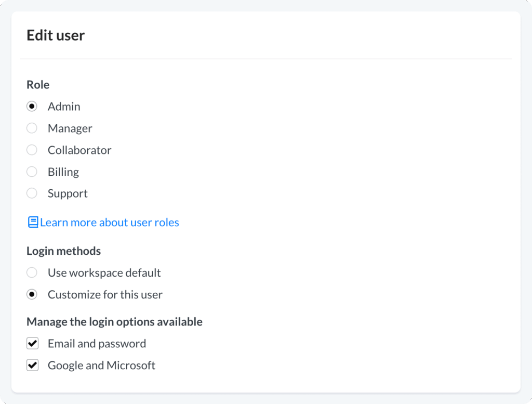Click the Collaborator label text
Viewport: 532px width, 404px height.
[79, 150]
